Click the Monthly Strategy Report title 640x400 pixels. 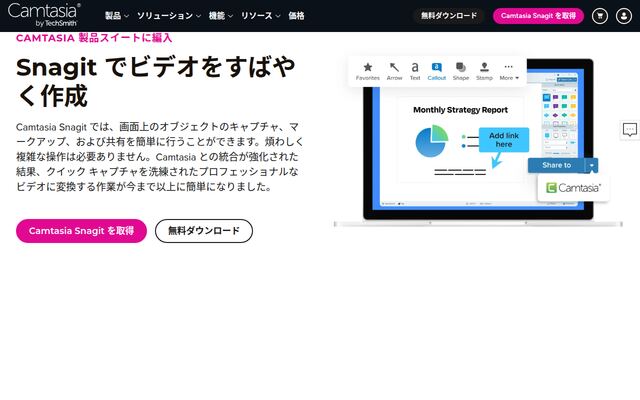coord(460,110)
